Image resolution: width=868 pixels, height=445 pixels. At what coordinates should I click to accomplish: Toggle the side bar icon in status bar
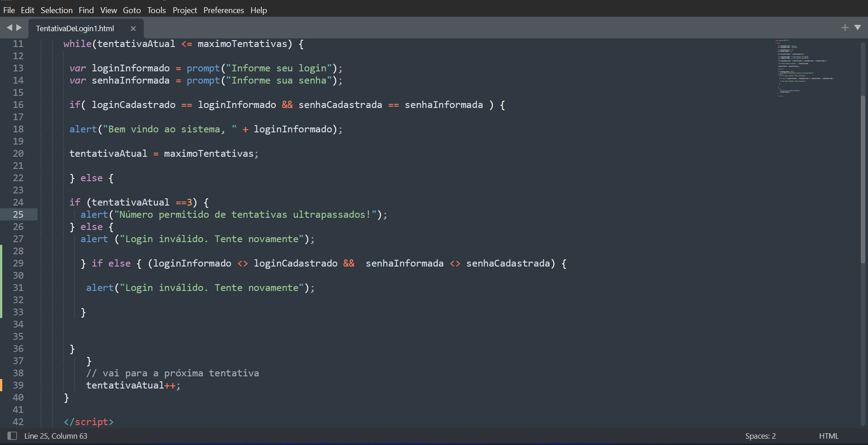point(12,436)
